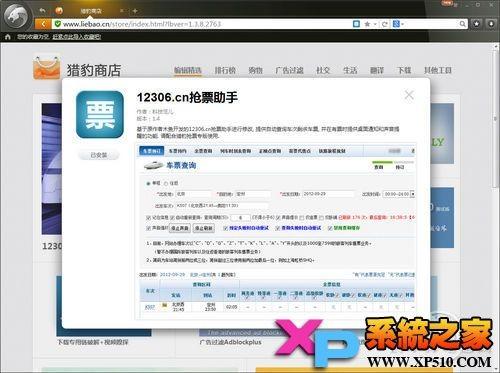500x373 pixels.
Task: Click the Liebao leopard logo button
Action: [x=17, y=16]
